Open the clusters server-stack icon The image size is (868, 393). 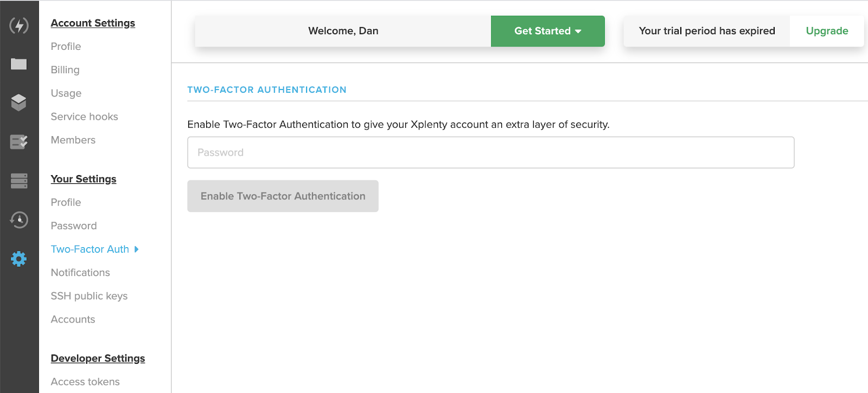(x=19, y=181)
